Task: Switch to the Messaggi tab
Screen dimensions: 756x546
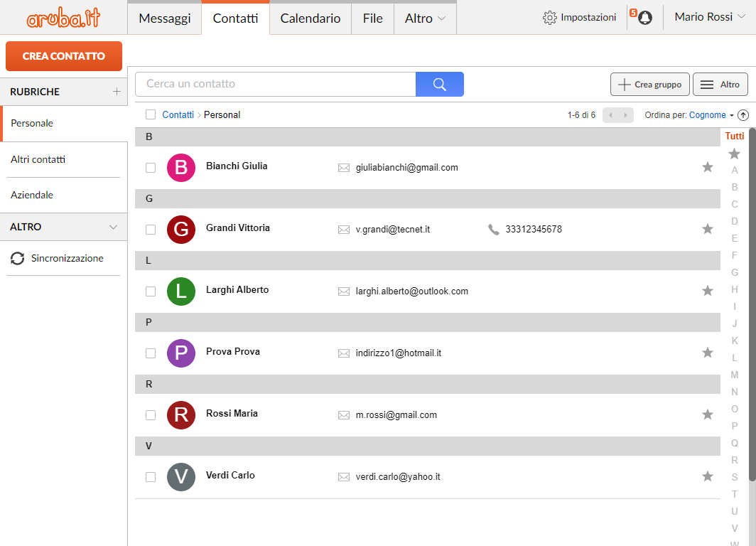Action: (165, 18)
